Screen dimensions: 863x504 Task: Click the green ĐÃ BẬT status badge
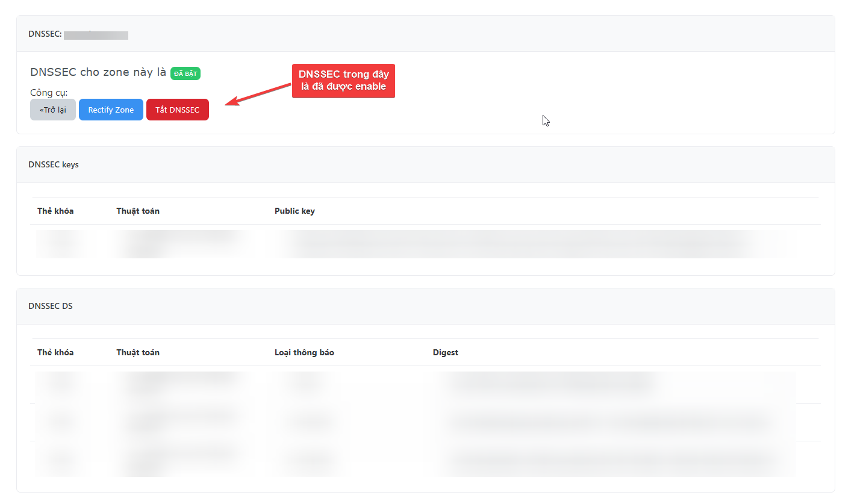pos(185,73)
